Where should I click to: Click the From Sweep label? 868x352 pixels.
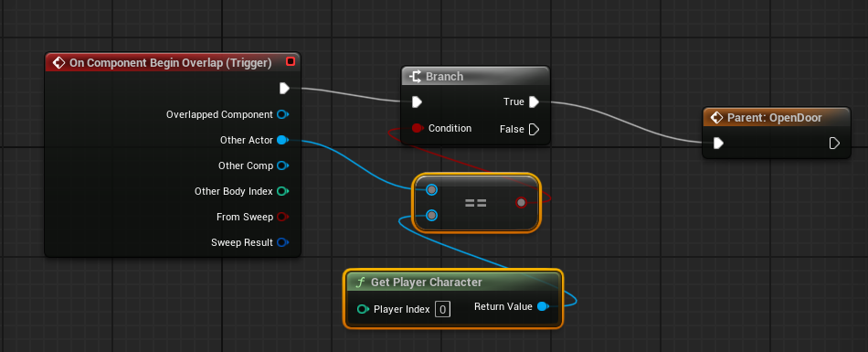coord(245,217)
